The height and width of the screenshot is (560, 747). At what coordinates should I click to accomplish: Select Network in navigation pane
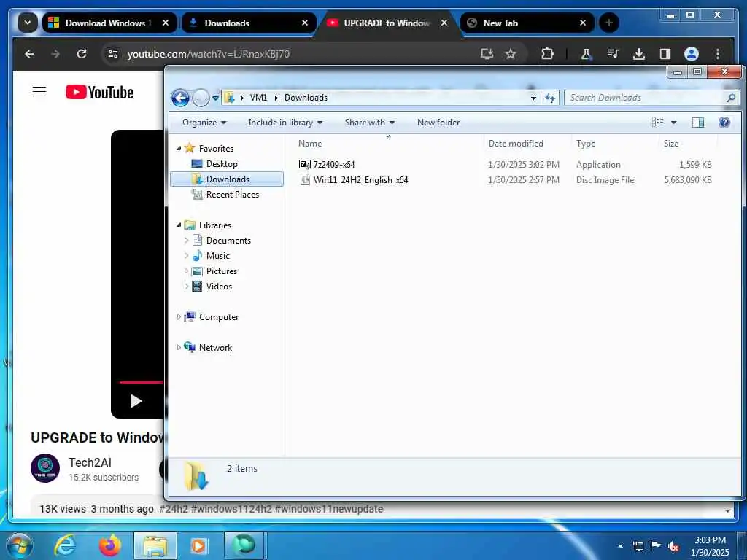click(x=215, y=348)
